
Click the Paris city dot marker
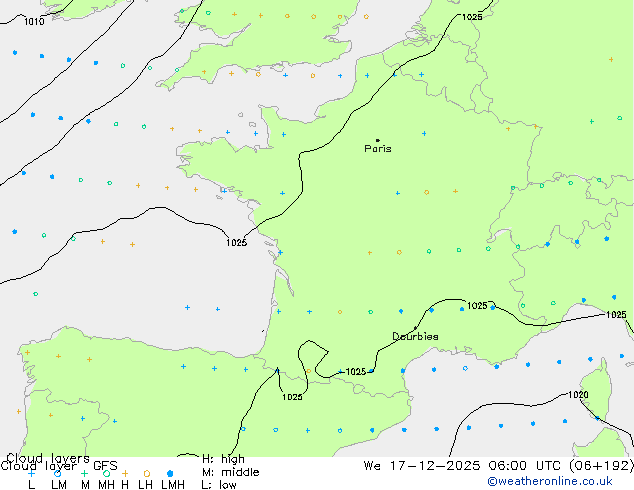tap(378, 140)
